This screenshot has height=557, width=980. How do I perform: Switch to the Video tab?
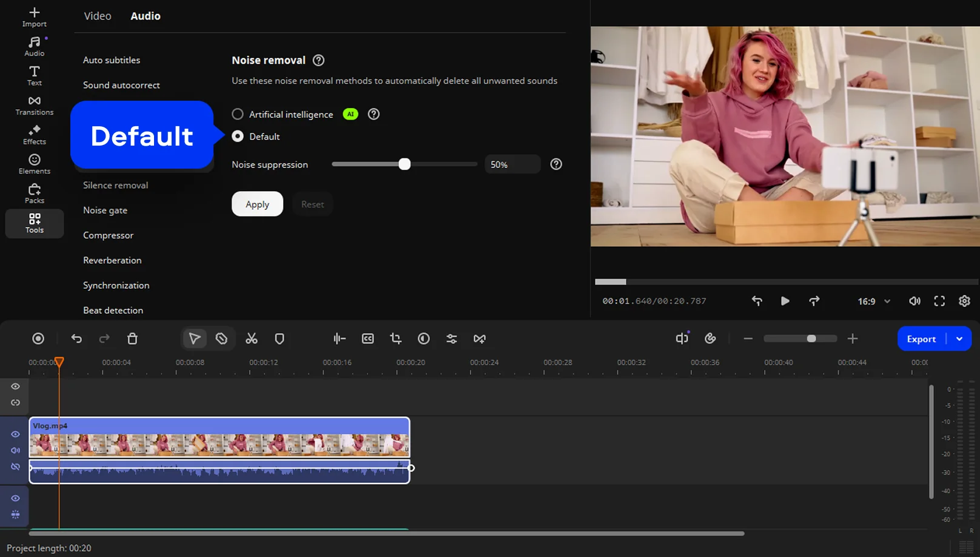tap(98, 16)
